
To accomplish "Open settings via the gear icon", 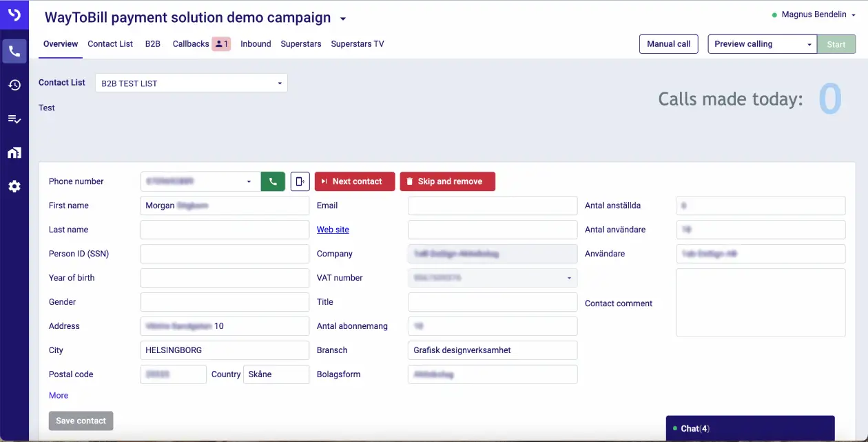I will [x=14, y=185].
